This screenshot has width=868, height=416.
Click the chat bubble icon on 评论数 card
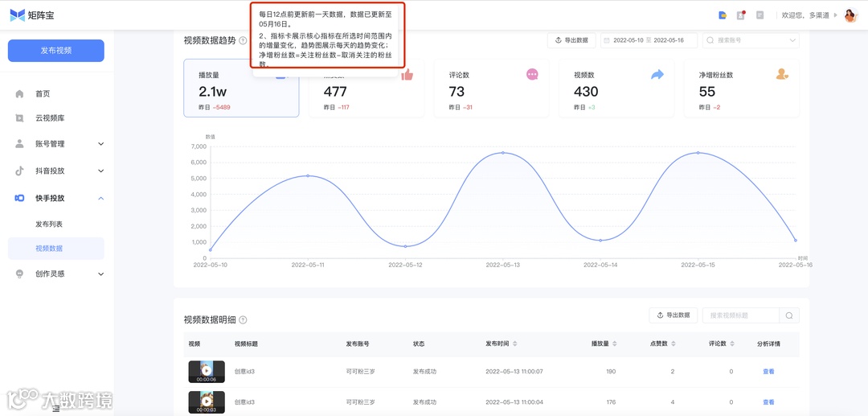tap(532, 74)
